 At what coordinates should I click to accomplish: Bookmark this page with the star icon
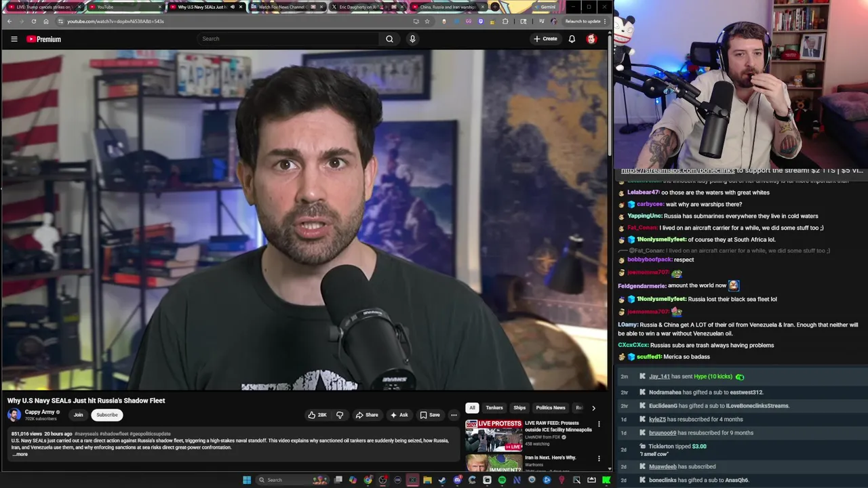pyautogui.click(x=427, y=21)
